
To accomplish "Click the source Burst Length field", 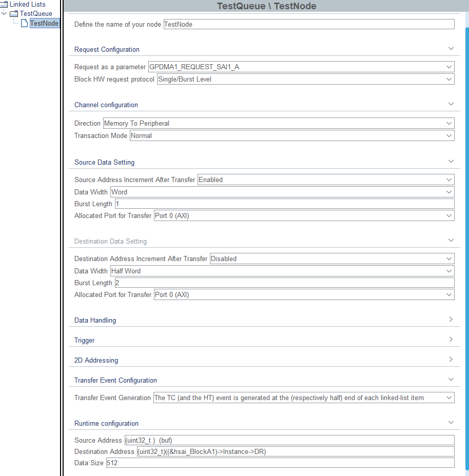I will (285, 204).
